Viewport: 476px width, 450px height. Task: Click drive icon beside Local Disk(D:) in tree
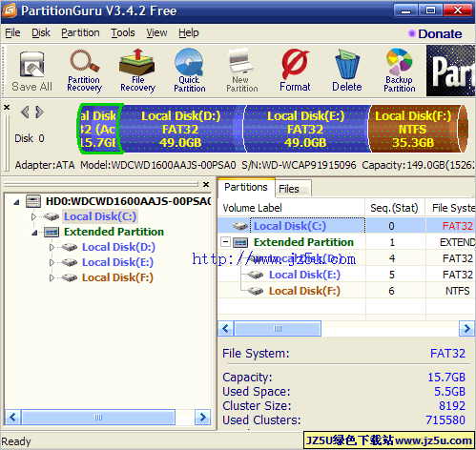70,247
